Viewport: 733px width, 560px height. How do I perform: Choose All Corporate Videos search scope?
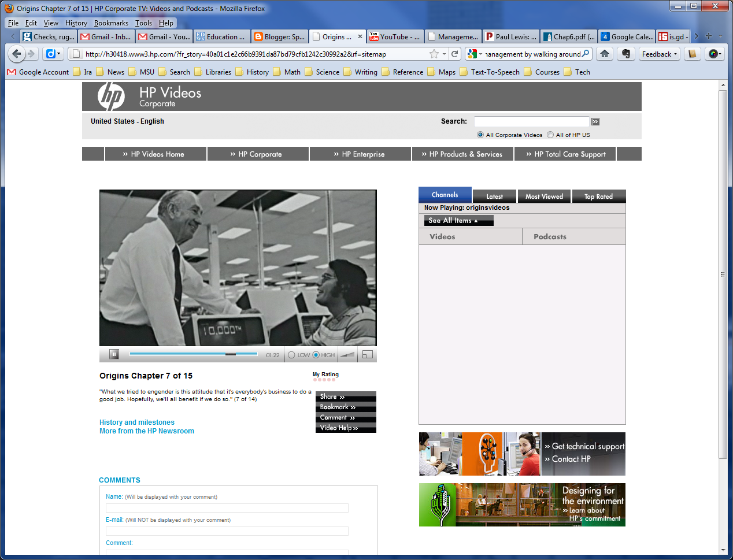point(480,135)
